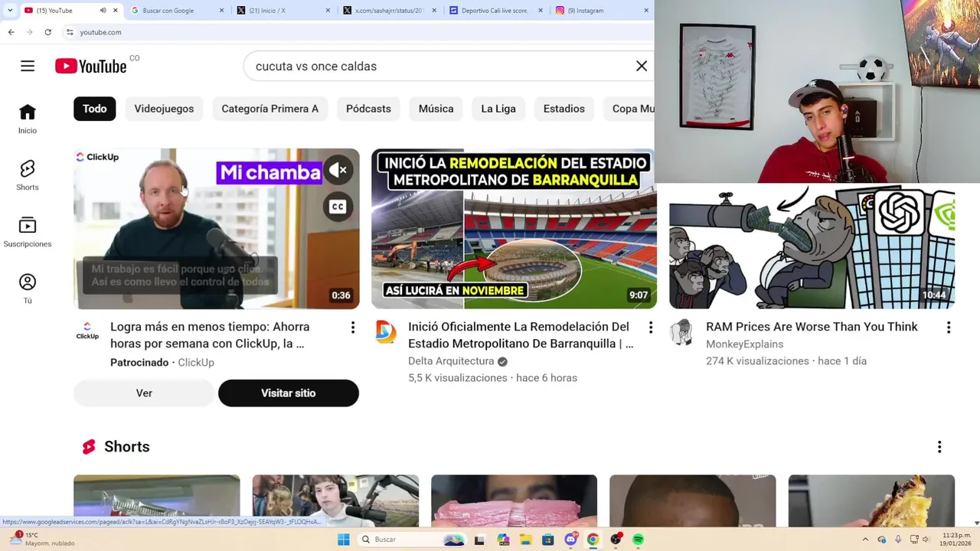
Task: Close the Instagram tab
Action: coord(646,11)
